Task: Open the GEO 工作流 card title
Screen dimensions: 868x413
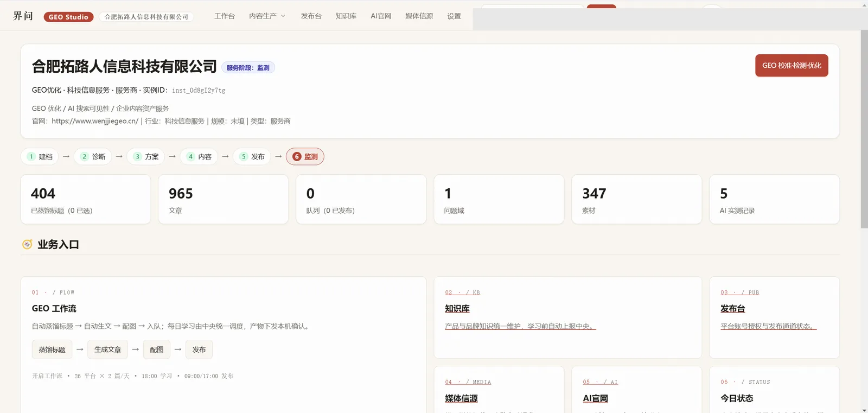Action: tap(54, 308)
